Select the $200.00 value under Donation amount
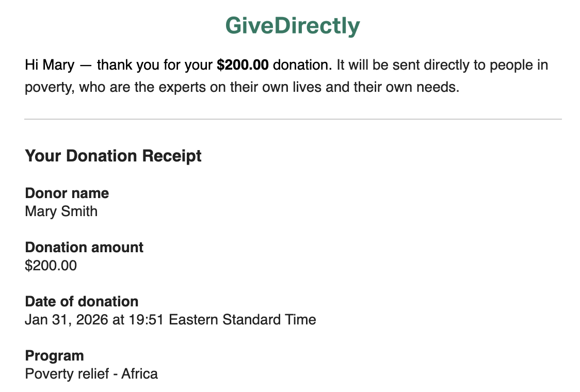The width and height of the screenshot is (580, 392). coord(51,266)
